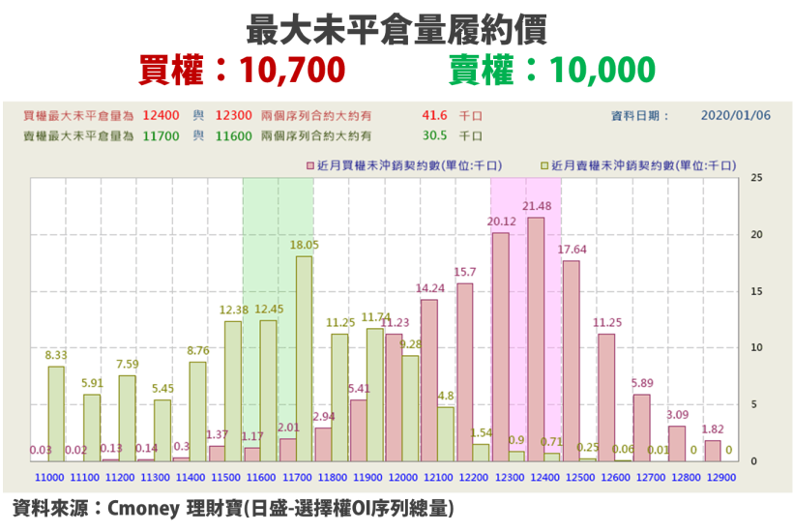This screenshot has width=793, height=532.
Task: Click the pink call-option legend square
Action: (x=310, y=165)
